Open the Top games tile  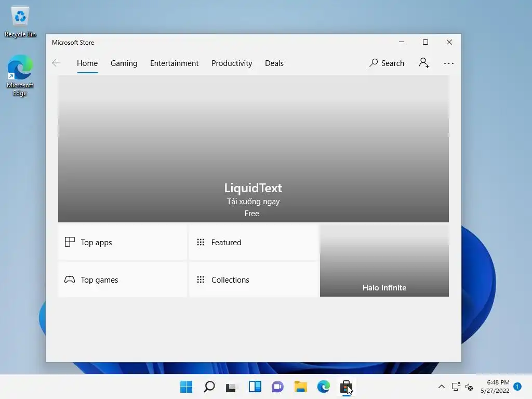[x=123, y=280]
